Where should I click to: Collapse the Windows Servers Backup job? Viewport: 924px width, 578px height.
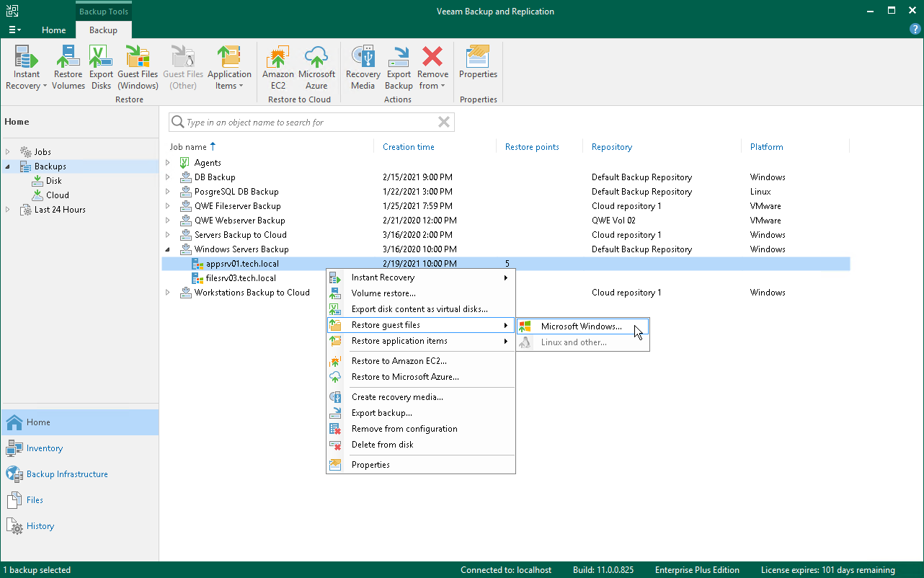coord(168,249)
